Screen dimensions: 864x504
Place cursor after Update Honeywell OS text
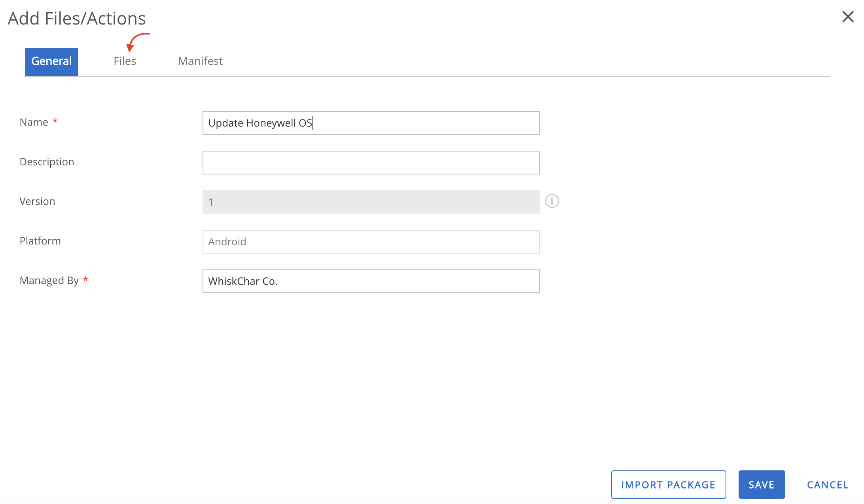tap(313, 123)
